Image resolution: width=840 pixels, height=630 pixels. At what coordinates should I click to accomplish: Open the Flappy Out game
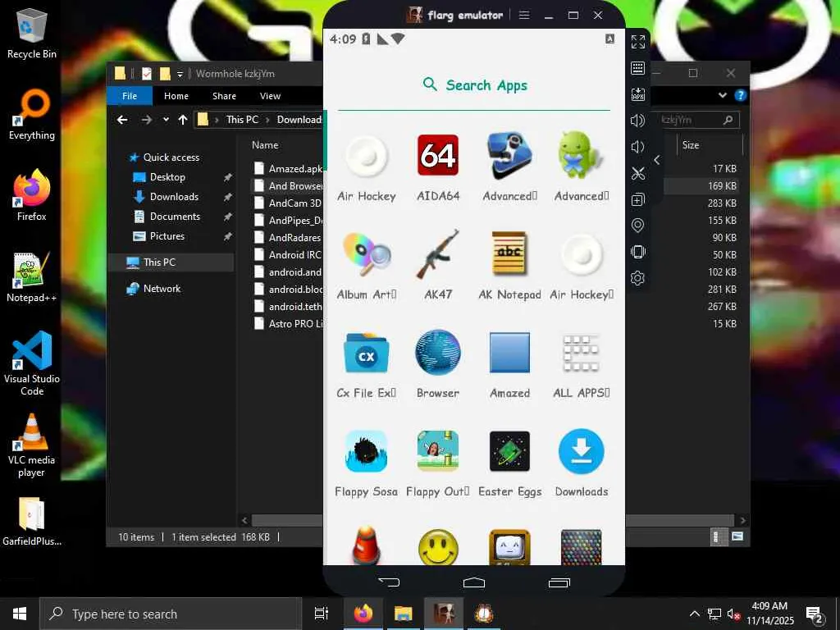pyautogui.click(x=438, y=451)
